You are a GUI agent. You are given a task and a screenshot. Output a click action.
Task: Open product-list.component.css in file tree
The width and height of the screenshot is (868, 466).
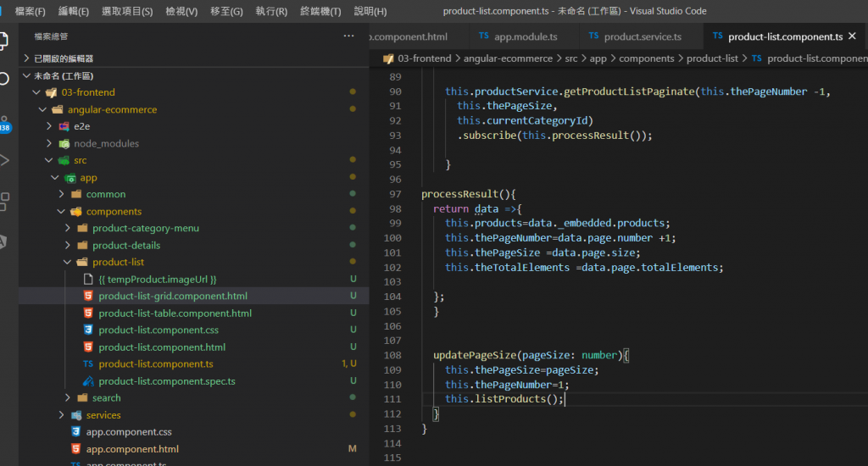[x=158, y=330]
